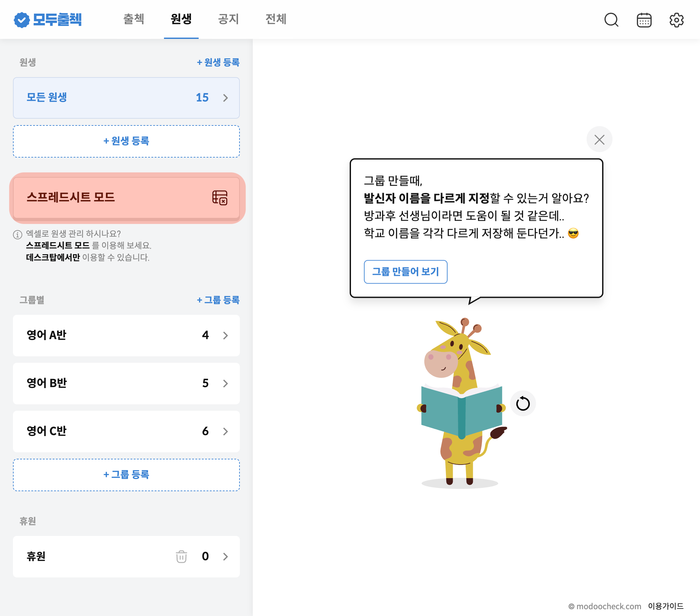
Task: Switch to the 공지 tab
Action: [228, 19]
